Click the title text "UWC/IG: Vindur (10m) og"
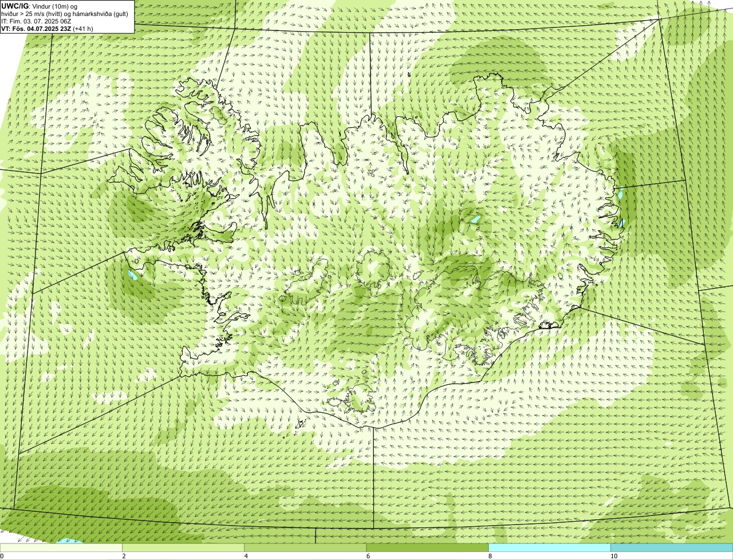This screenshot has width=733, height=560. coord(40,6)
